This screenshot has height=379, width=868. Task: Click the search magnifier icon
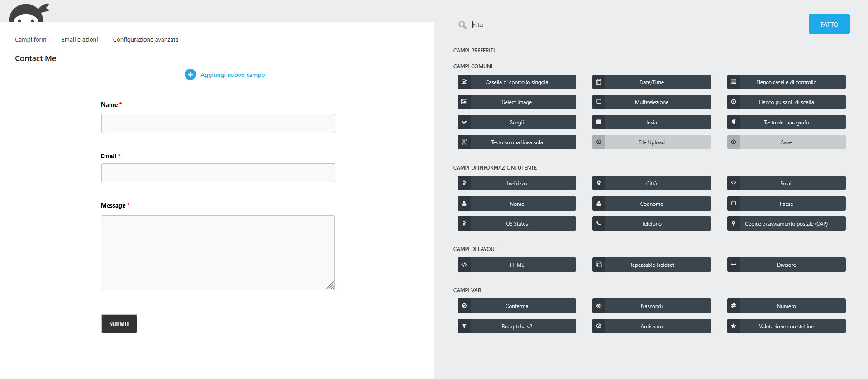tap(463, 25)
